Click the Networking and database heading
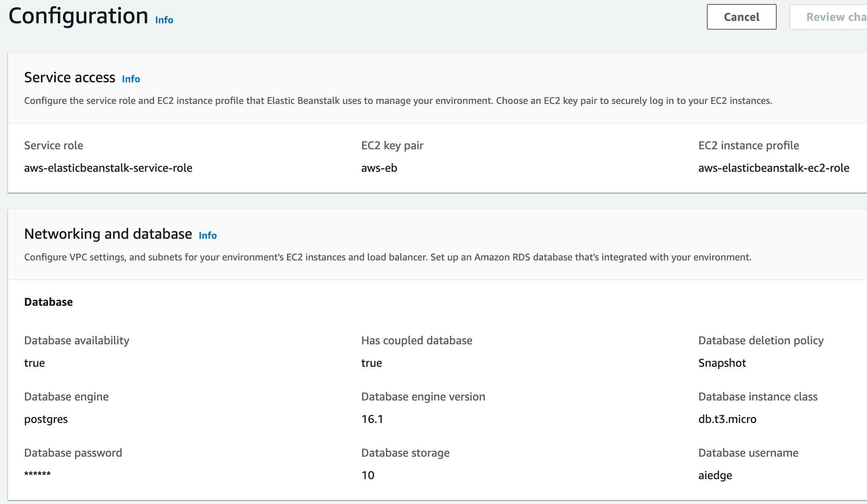Viewport: 867px width, 504px height. tap(108, 234)
